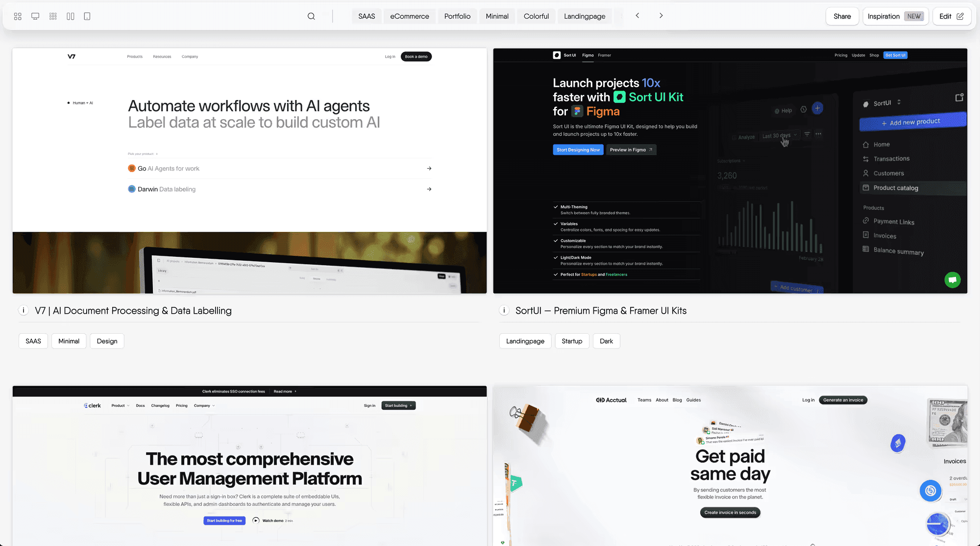
Task: Select the two-column layout icon
Action: tap(71, 16)
